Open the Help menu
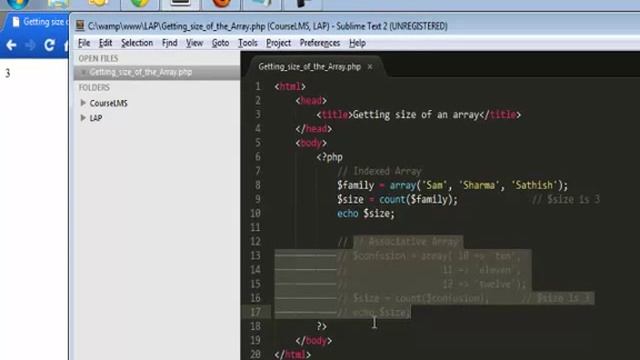640x360 pixels. [x=357, y=43]
